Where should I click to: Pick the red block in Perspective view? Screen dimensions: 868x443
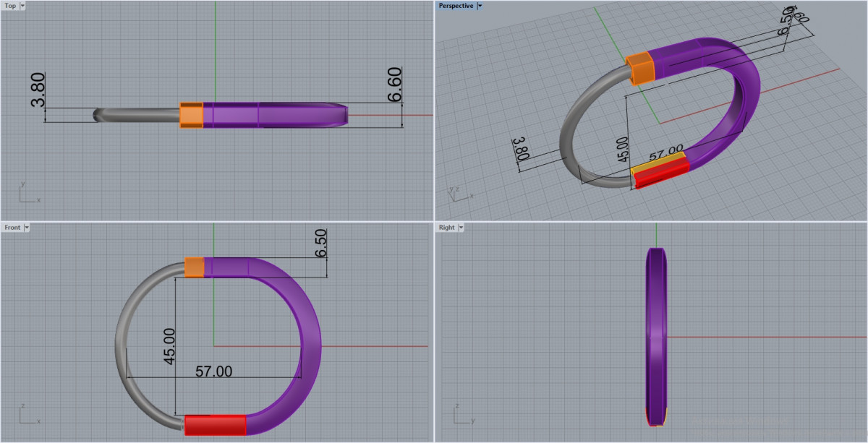[660, 173]
